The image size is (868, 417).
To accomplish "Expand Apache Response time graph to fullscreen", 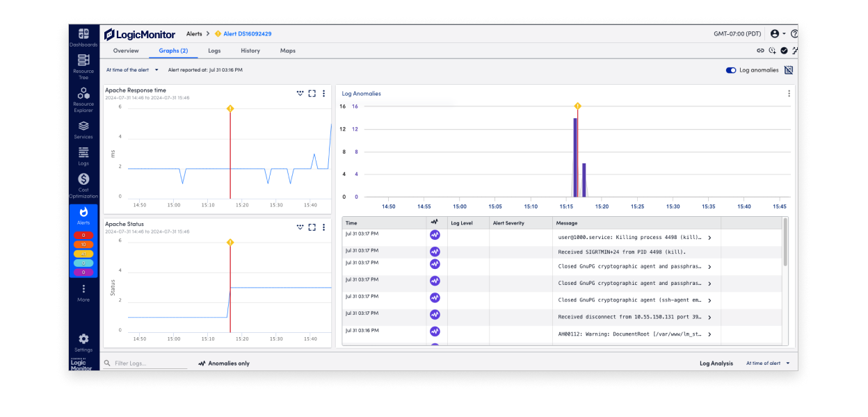I will [x=312, y=92].
